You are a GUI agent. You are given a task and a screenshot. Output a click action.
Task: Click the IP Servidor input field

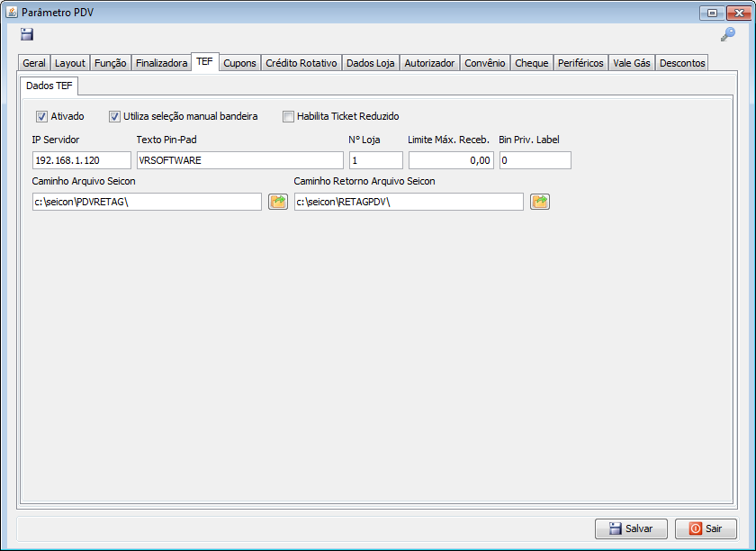[x=82, y=160]
